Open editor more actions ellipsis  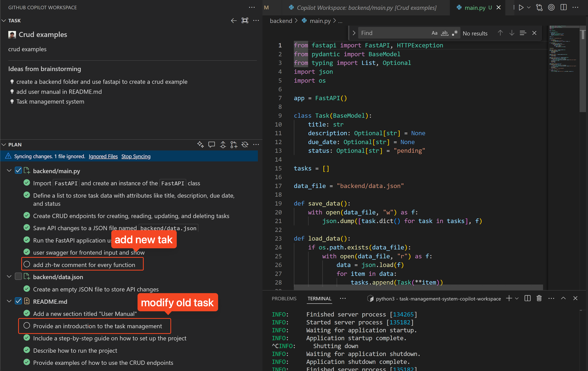pyautogui.click(x=575, y=8)
